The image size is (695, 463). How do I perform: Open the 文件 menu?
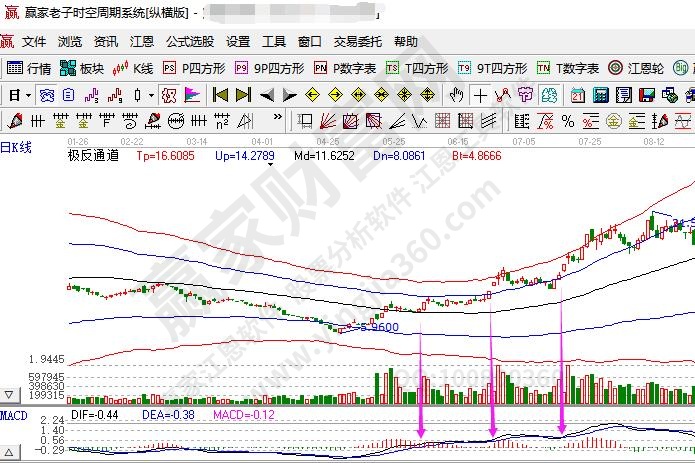click(34, 42)
